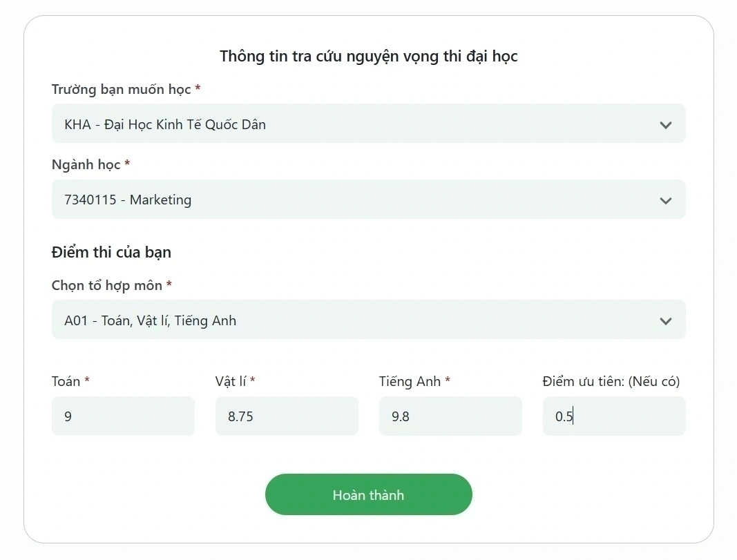
Task: Click the chevron on the school dropdown
Action: click(666, 125)
